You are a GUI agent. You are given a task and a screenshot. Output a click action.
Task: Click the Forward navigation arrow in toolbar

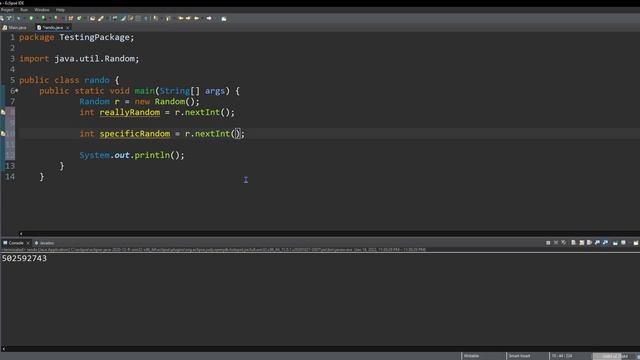point(209,18)
